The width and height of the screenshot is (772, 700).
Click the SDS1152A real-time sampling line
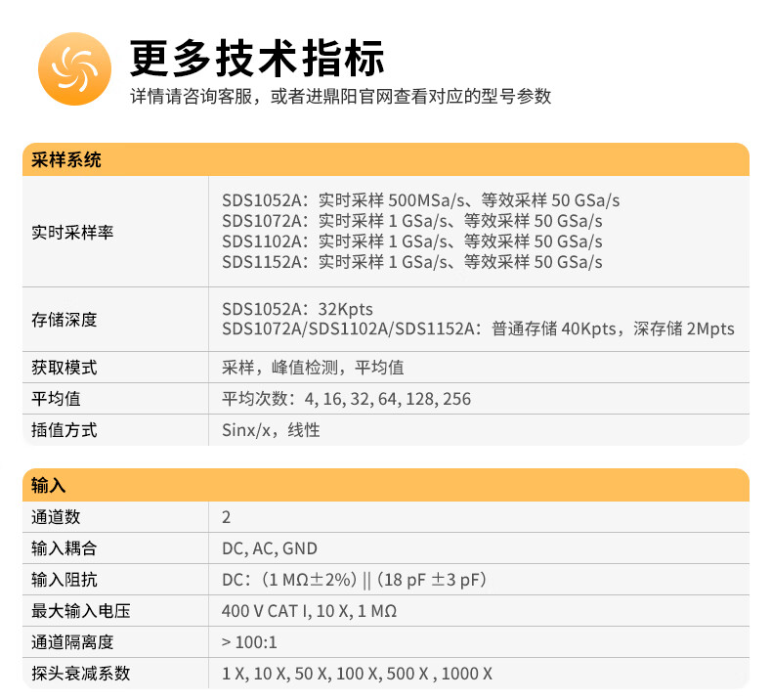coord(411,262)
